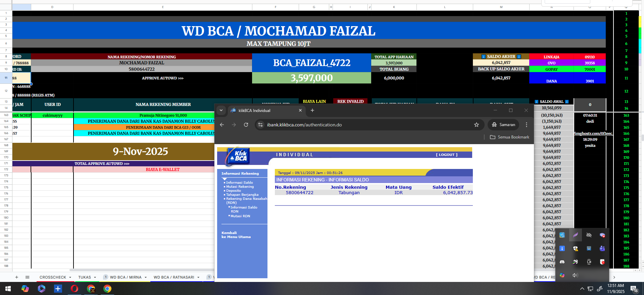Click the Samaran incognito indicator
644x295 pixels.
click(503, 125)
